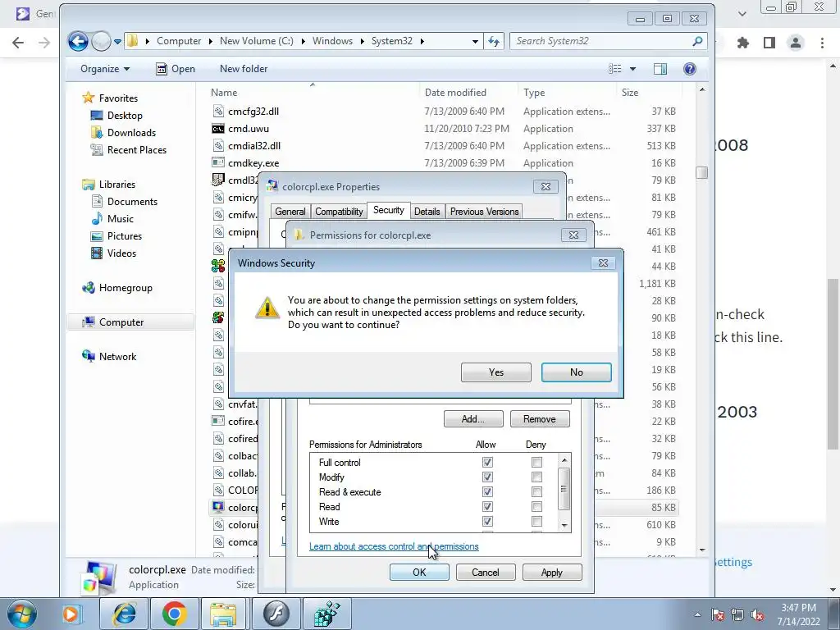The height and width of the screenshot is (630, 840).
Task: Open the Organize menu in Explorer
Action: tap(105, 69)
